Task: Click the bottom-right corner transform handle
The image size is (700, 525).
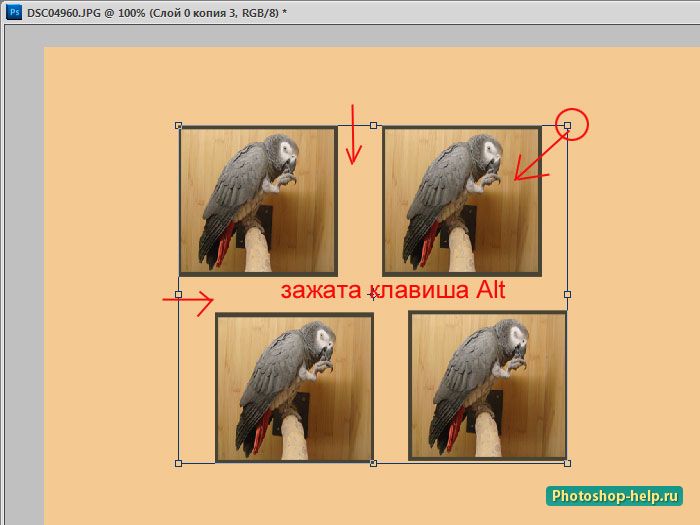Action: [x=567, y=463]
